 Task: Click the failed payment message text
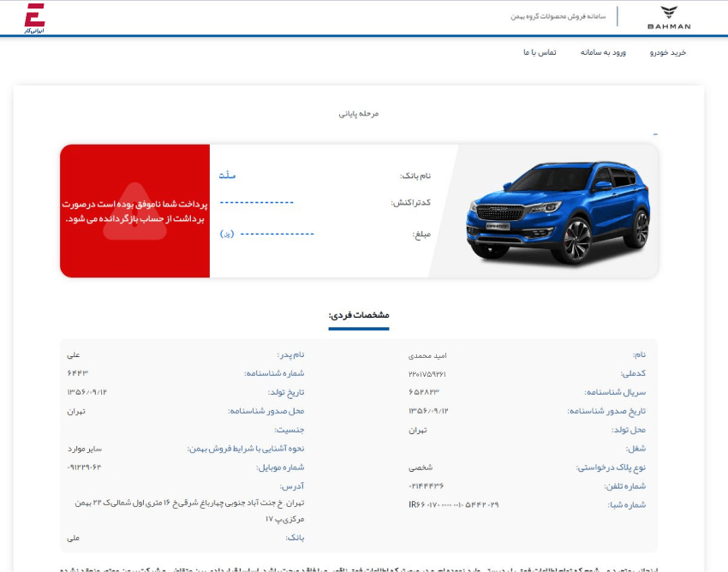tap(134, 212)
